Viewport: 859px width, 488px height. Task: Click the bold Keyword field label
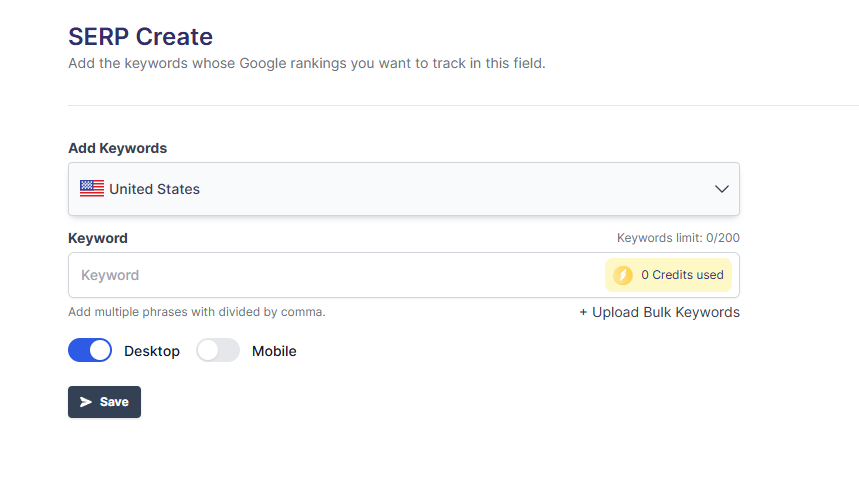(98, 238)
